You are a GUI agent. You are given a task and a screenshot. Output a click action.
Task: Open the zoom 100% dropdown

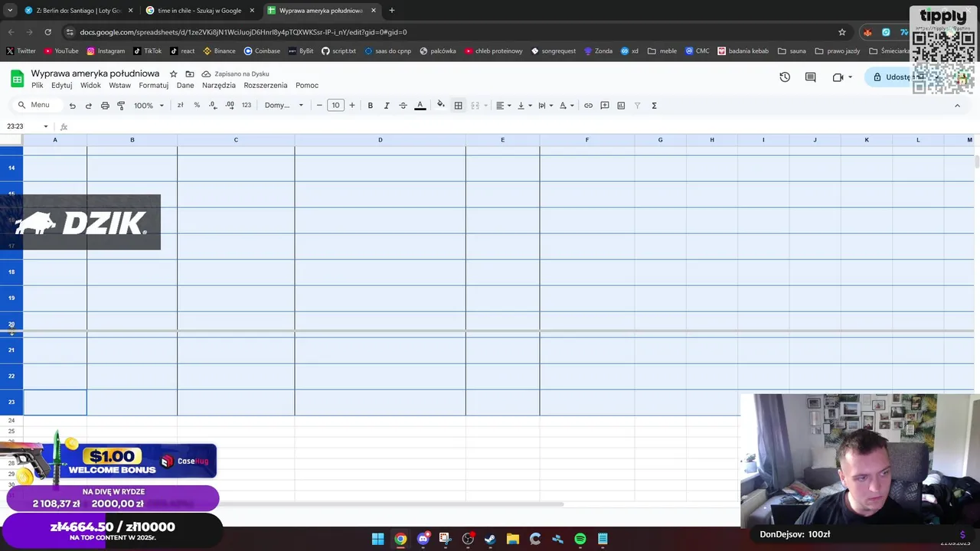tap(149, 106)
